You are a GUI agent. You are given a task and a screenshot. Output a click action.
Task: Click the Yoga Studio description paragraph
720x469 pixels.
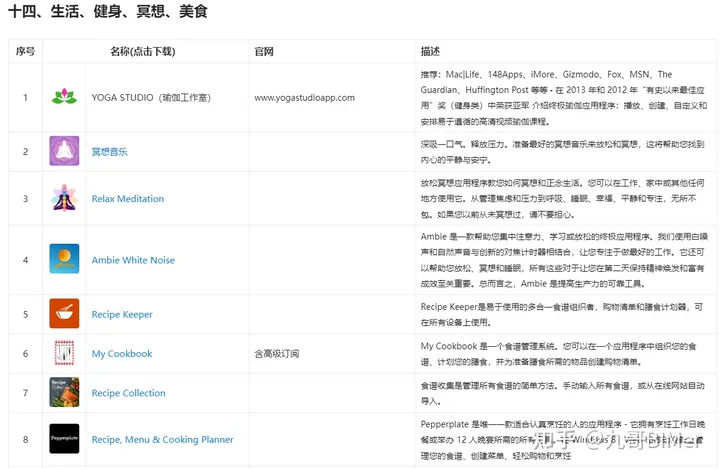coord(563,98)
